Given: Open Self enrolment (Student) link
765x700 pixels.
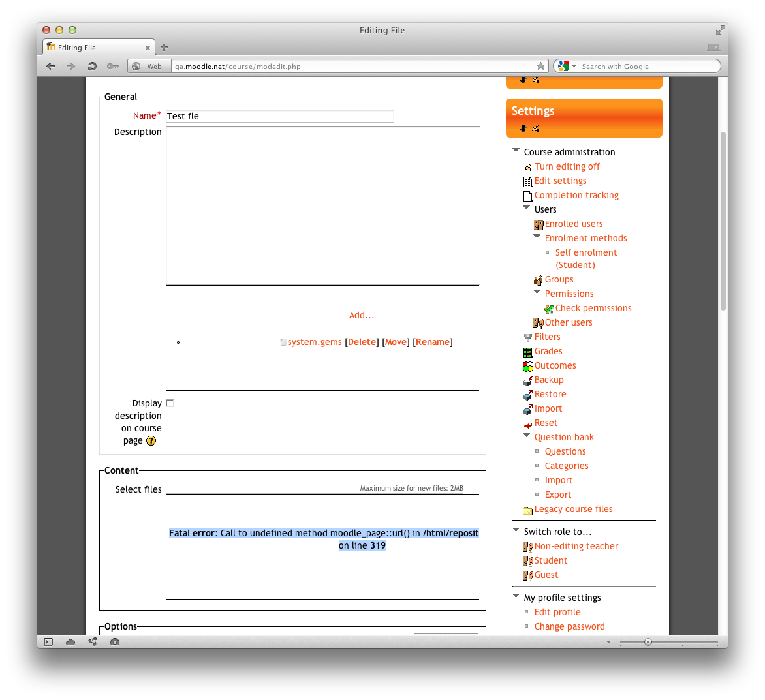Looking at the screenshot, I should click(586, 259).
